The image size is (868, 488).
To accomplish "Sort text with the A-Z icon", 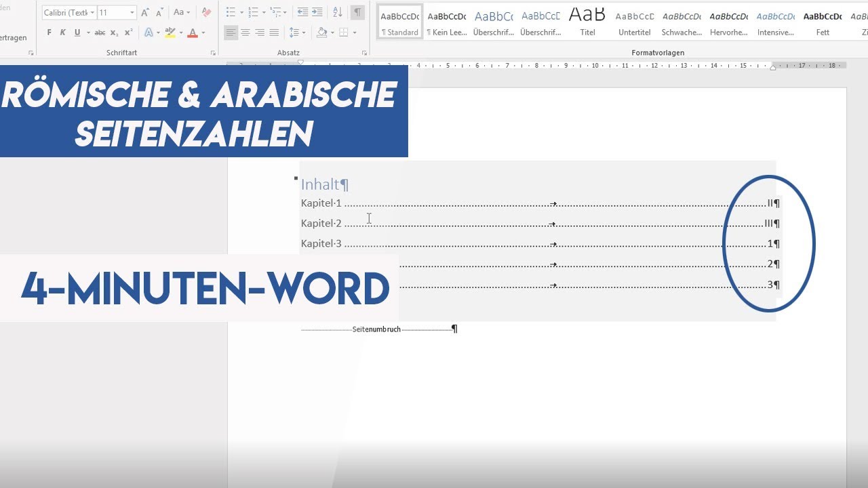I will pyautogui.click(x=338, y=12).
